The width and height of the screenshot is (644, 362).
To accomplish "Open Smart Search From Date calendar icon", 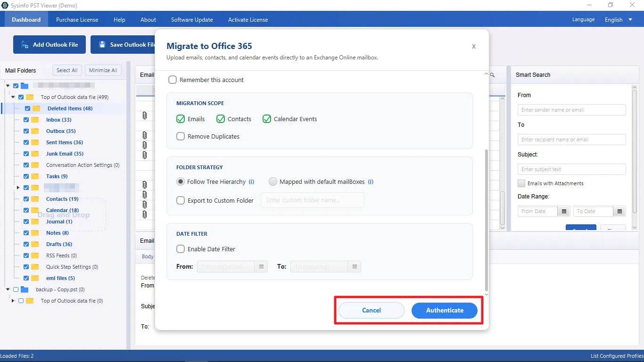I will (x=563, y=211).
